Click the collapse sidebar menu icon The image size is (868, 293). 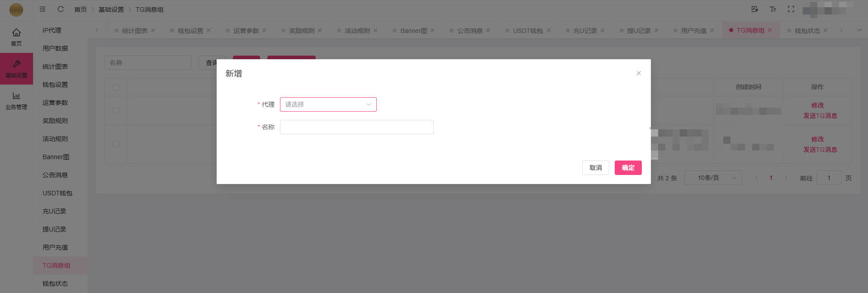point(43,9)
